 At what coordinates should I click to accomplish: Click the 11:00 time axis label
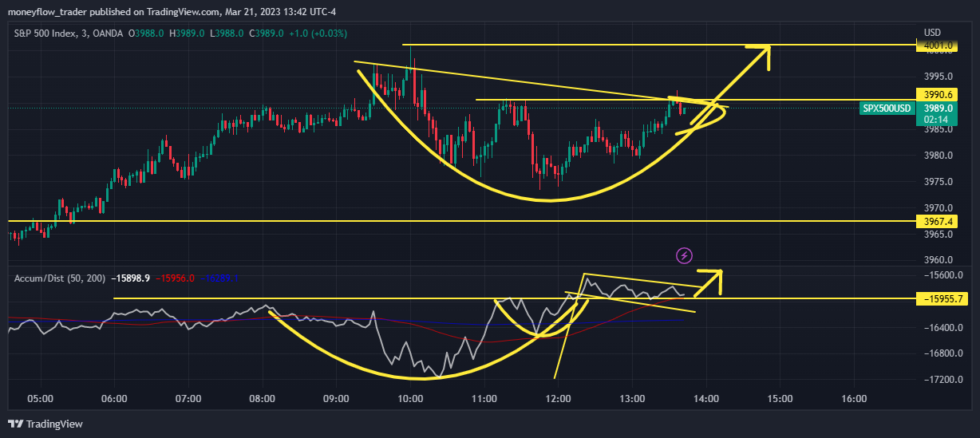[x=484, y=397]
